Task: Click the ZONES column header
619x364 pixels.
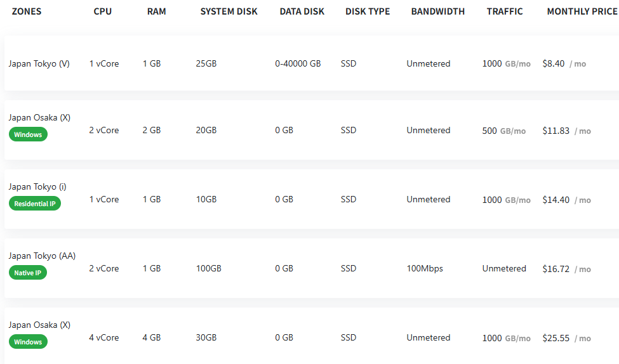Action: point(27,11)
